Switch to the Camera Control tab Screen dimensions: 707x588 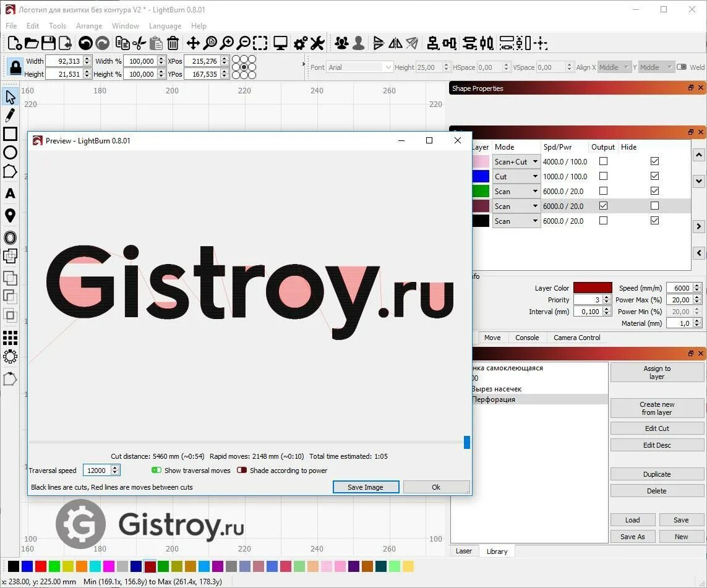576,338
